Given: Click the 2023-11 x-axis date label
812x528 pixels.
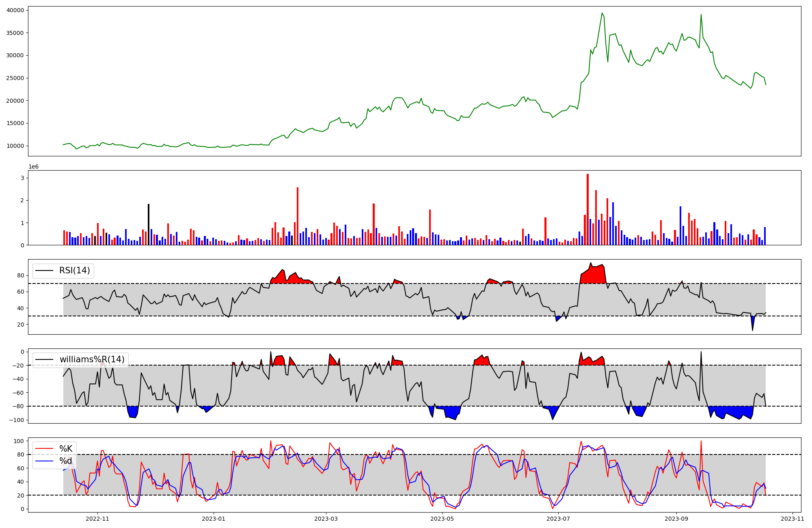Looking at the screenshot, I should (x=793, y=519).
